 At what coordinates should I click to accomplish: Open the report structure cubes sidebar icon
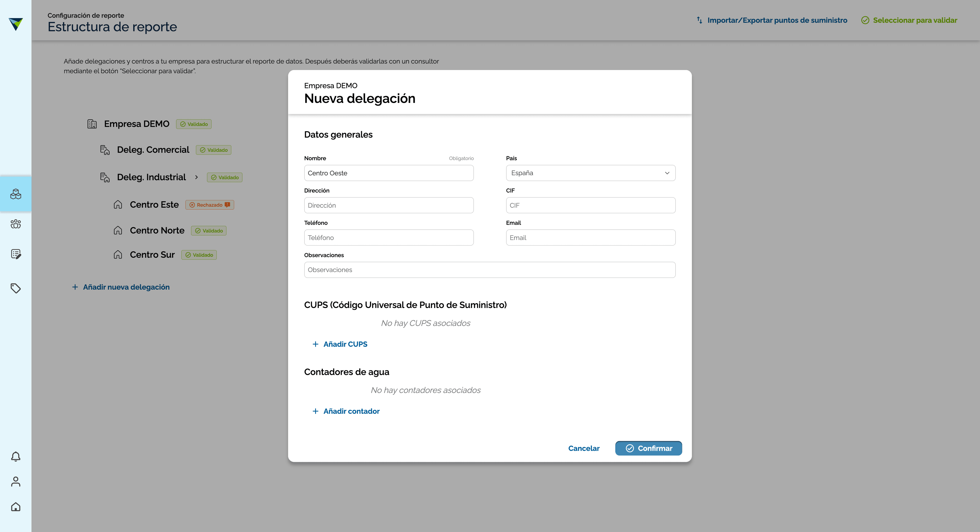(16, 194)
